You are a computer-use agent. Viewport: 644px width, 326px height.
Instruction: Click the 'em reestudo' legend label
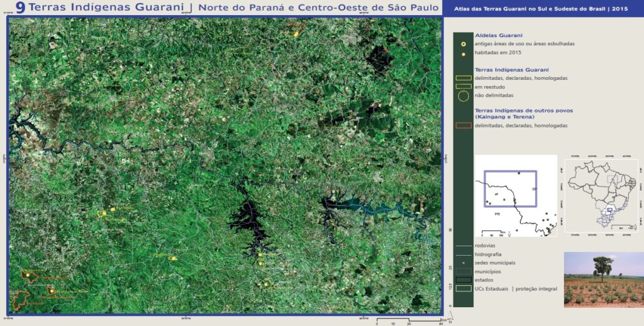[490, 87]
